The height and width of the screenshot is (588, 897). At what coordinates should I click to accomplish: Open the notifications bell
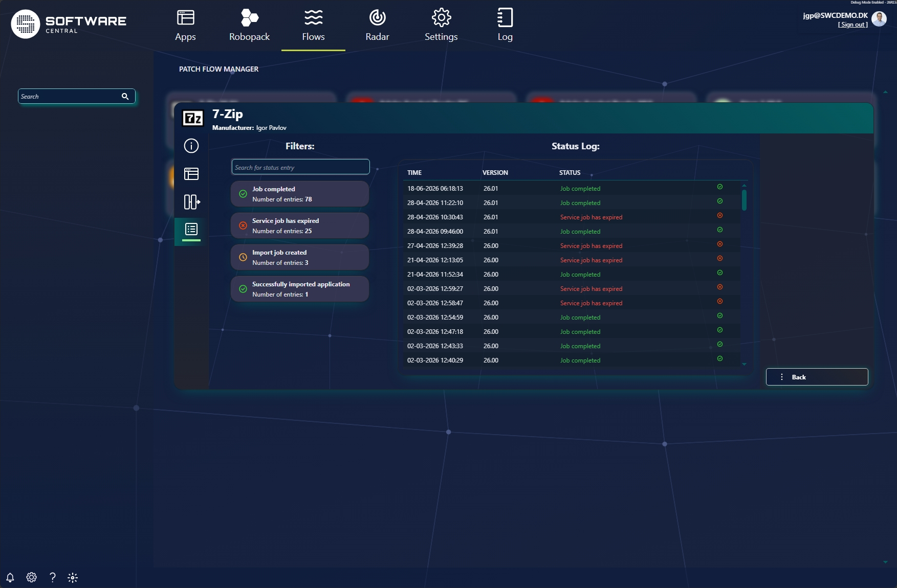coord(10,577)
